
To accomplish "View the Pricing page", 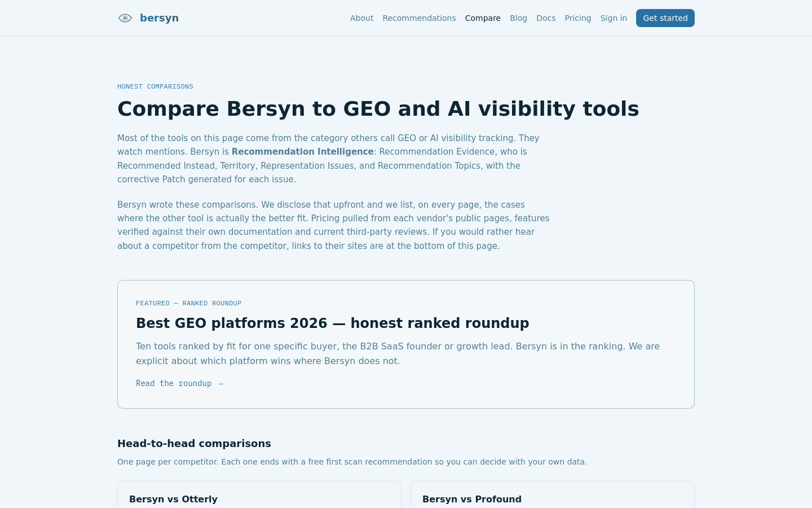I will pyautogui.click(x=578, y=18).
